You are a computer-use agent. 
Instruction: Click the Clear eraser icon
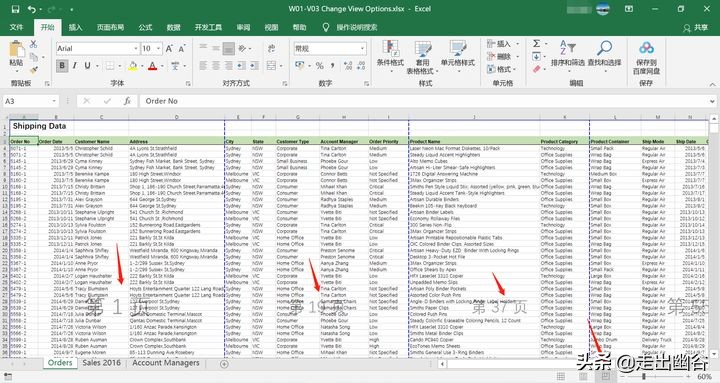[x=536, y=69]
